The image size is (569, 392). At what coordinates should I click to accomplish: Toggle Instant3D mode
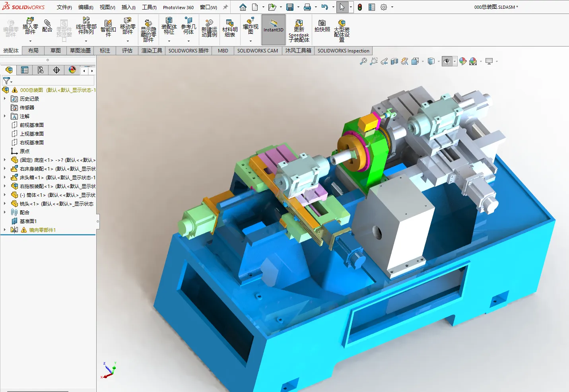tap(274, 30)
